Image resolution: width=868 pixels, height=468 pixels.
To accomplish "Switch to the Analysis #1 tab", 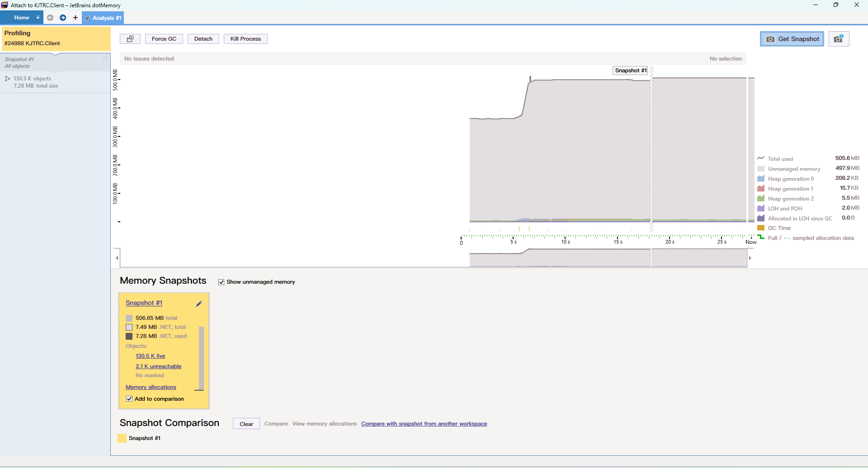I will [103, 18].
